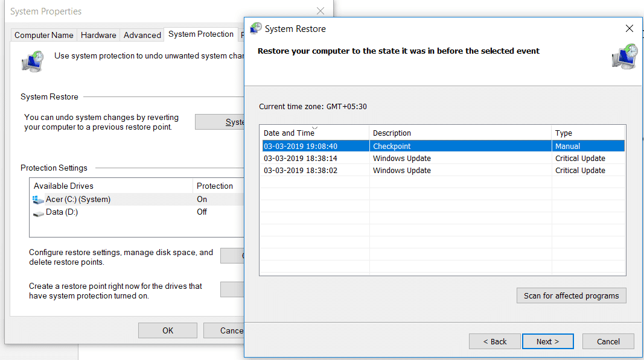The width and height of the screenshot is (644, 360).
Task: Open the Advanced tab
Action: (x=142, y=35)
